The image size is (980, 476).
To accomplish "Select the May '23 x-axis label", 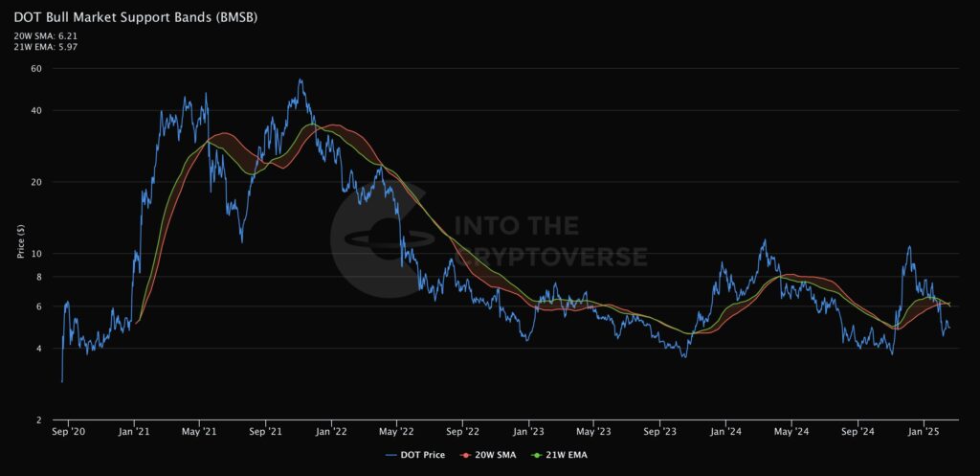I will pos(593,431).
